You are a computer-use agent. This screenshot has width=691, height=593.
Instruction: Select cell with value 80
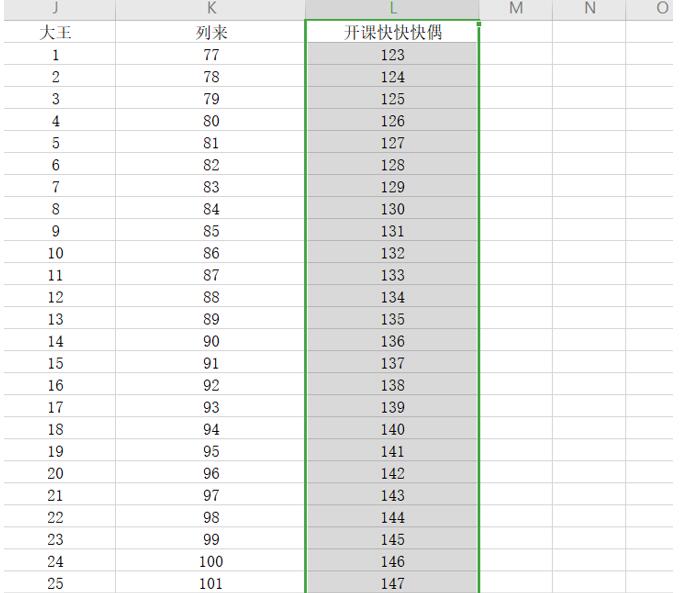pos(211,121)
